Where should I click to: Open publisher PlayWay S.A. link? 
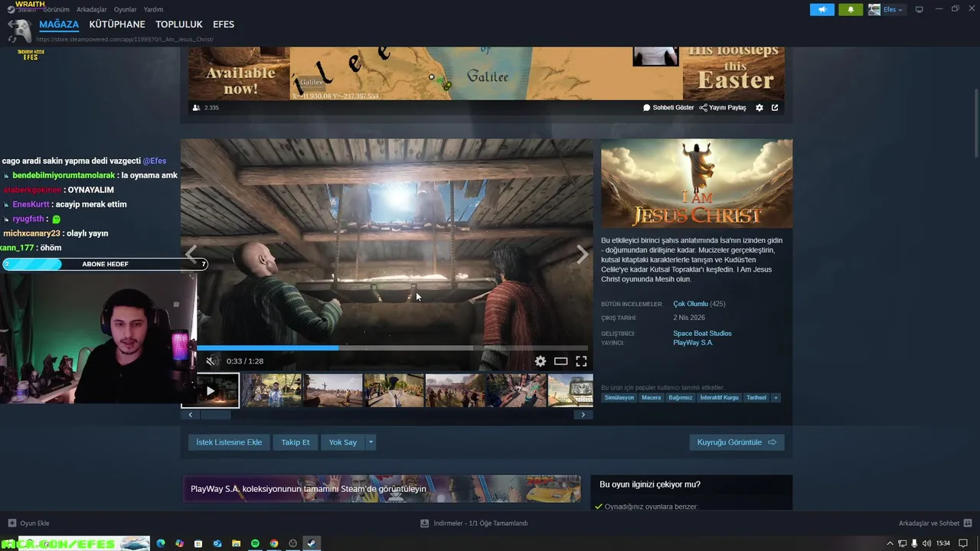pyautogui.click(x=693, y=343)
